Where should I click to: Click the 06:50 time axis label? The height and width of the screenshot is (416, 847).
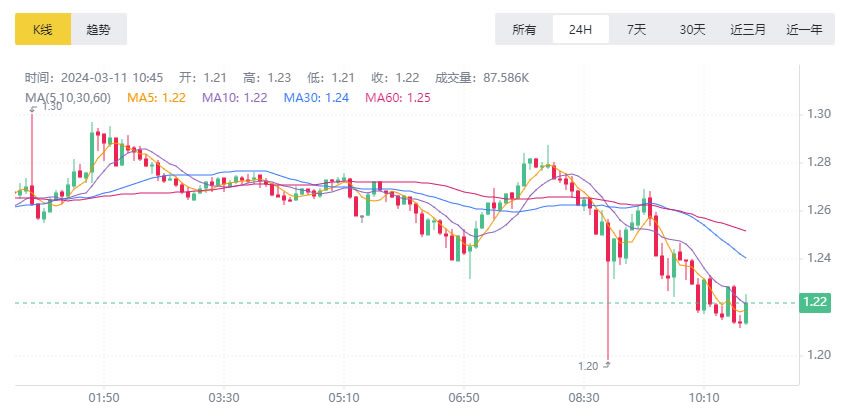[464, 398]
